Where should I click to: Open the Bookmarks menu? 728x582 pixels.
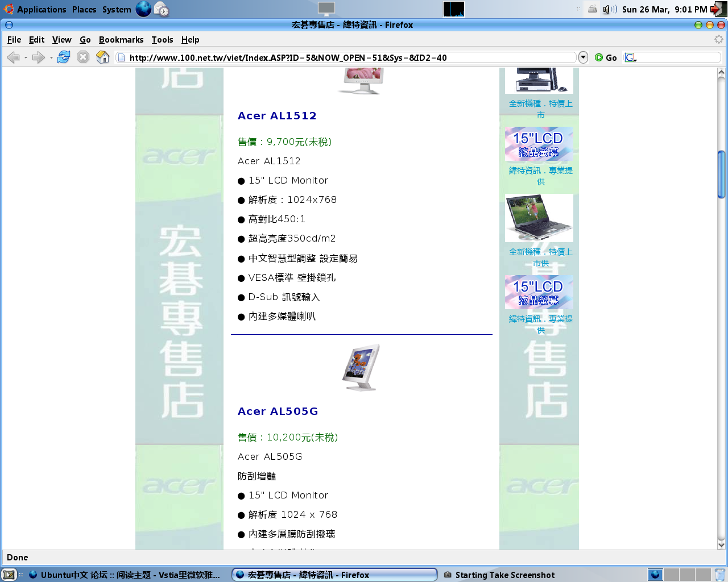click(121, 40)
